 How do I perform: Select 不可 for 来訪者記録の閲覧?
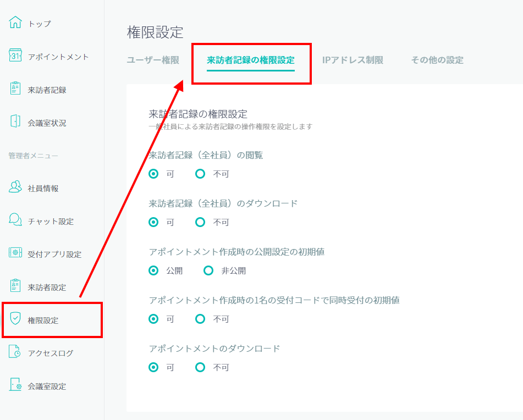[x=200, y=174]
